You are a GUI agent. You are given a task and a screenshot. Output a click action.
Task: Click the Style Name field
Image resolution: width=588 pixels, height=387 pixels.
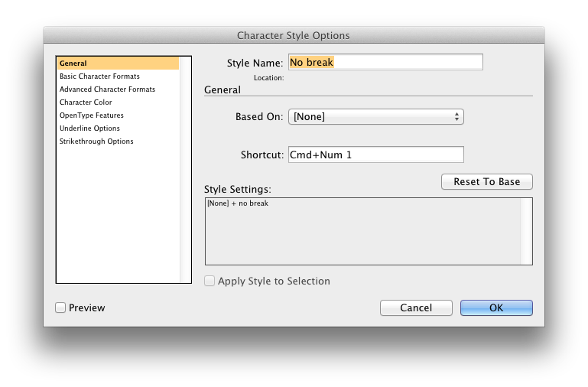point(385,62)
